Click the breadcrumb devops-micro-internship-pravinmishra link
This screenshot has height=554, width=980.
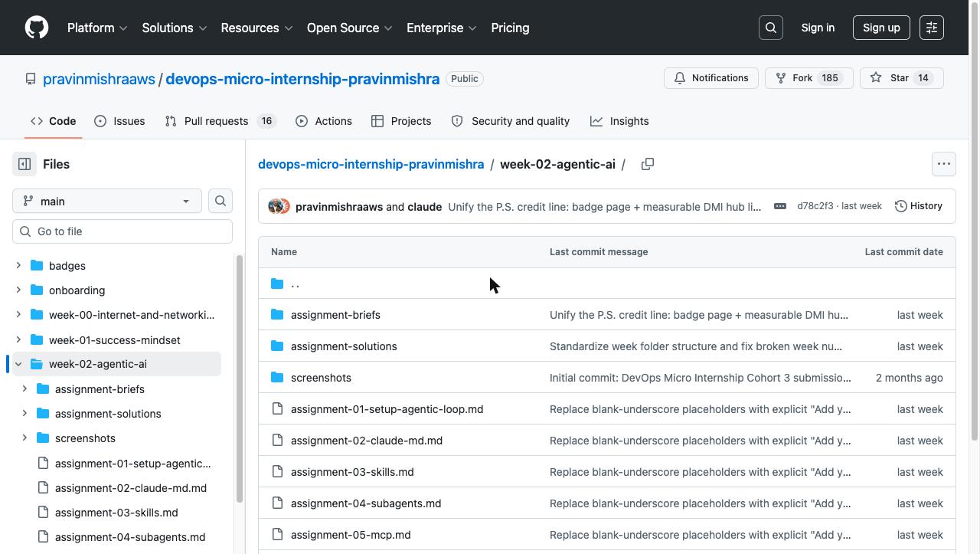coord(371,164)
